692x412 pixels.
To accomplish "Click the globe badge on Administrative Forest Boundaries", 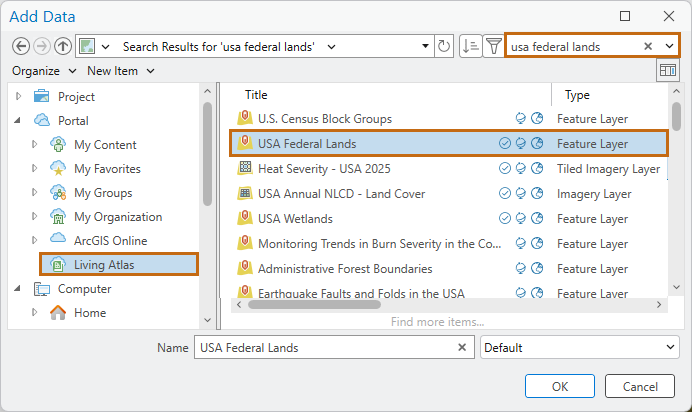I will click(537, 268).
